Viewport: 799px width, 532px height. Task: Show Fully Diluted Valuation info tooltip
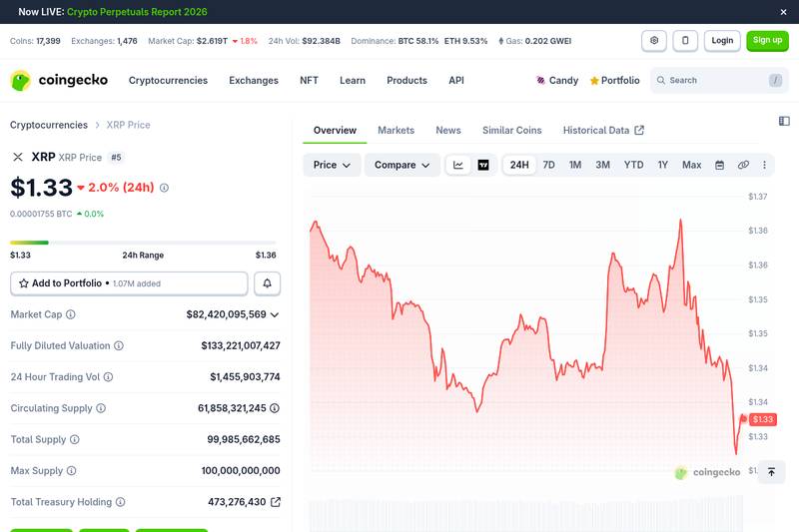119,345
